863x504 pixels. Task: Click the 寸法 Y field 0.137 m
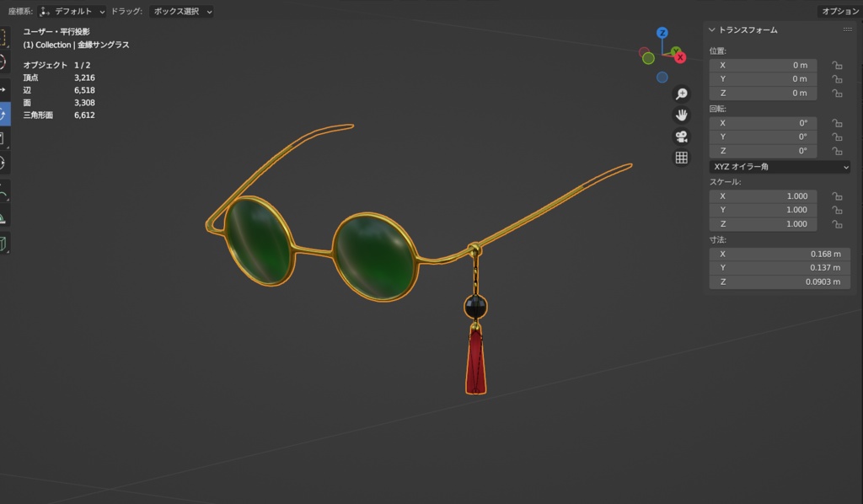click(780, 267)
